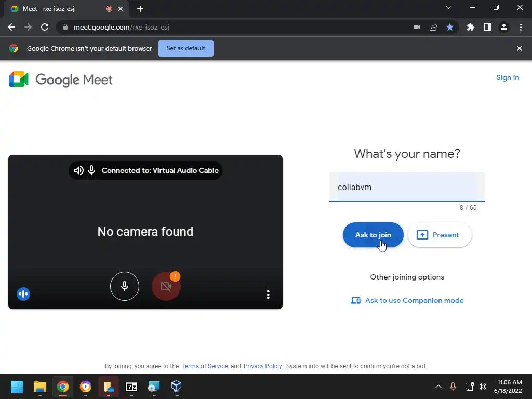Open the VirtualBox cube taskbar icon
Viewport: 532px width, 399px height.
(x=177, y=387)
